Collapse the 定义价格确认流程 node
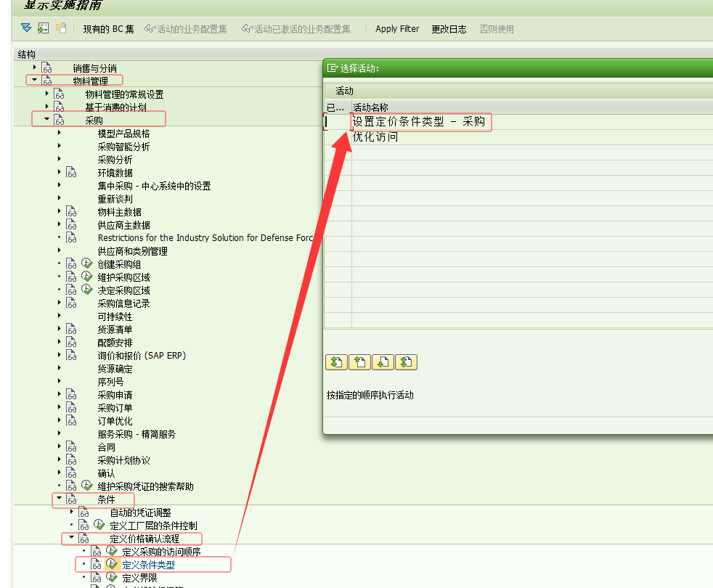713x588 pixels. click(x=71, y=538)
